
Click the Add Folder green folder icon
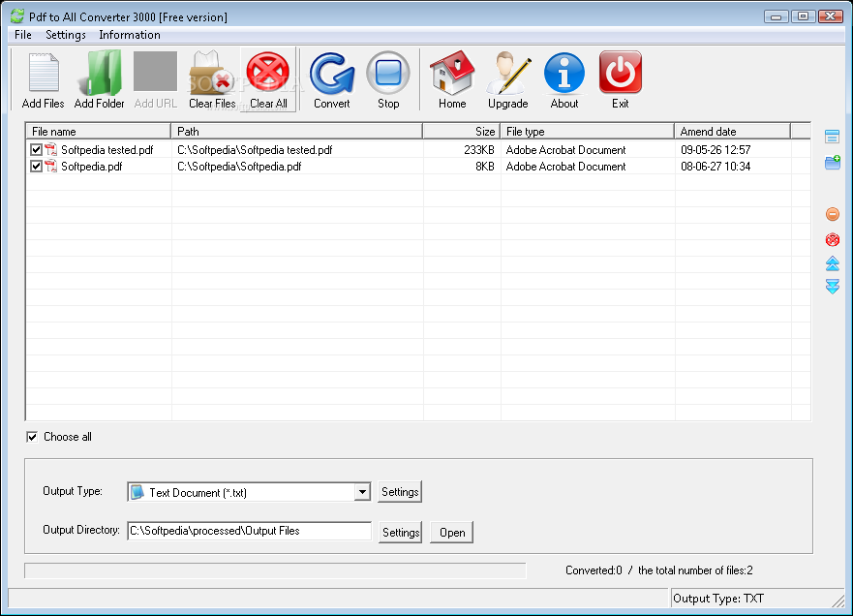(100, 73)
